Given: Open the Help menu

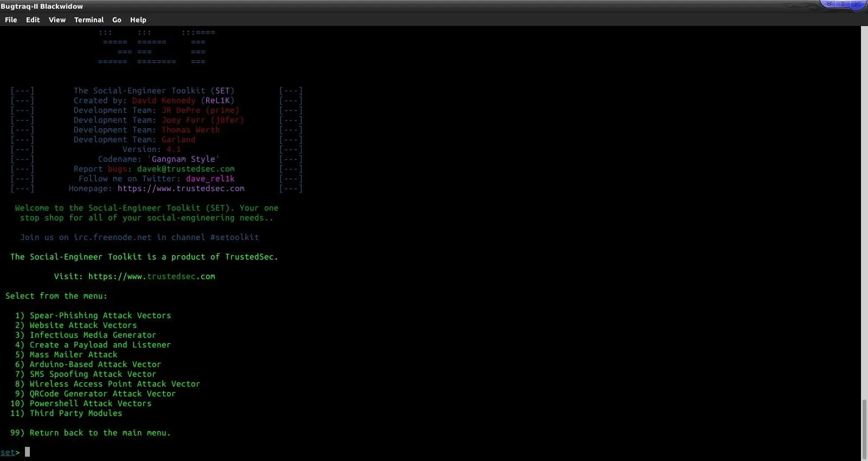Looking at the screenshot, I should (138, 20).
